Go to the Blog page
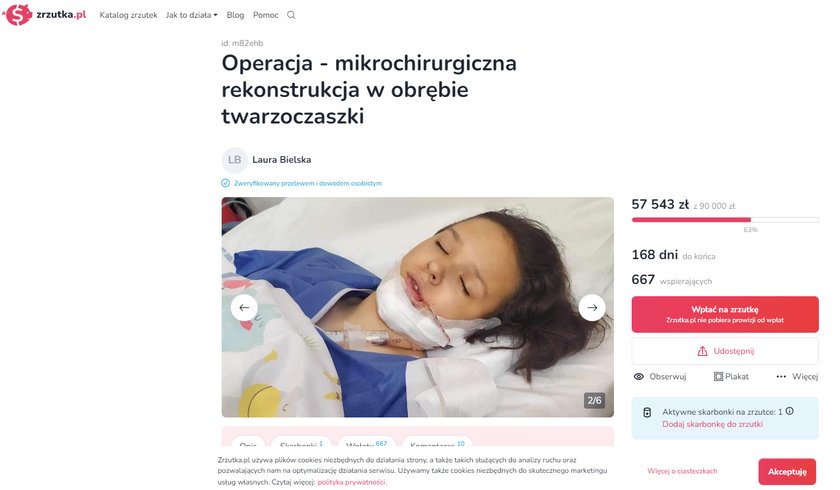The width and height of the screenshot is (840, 490). (235, 15)
